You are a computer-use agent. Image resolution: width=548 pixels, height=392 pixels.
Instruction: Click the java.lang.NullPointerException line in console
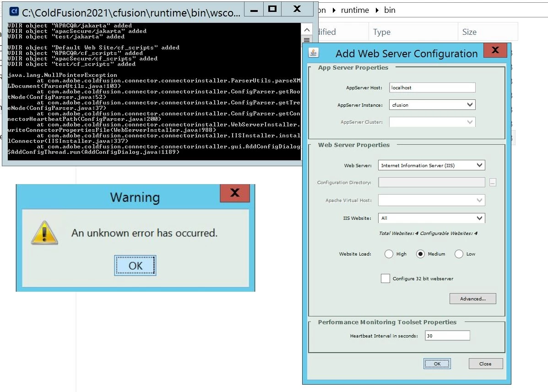coord(62,75)
